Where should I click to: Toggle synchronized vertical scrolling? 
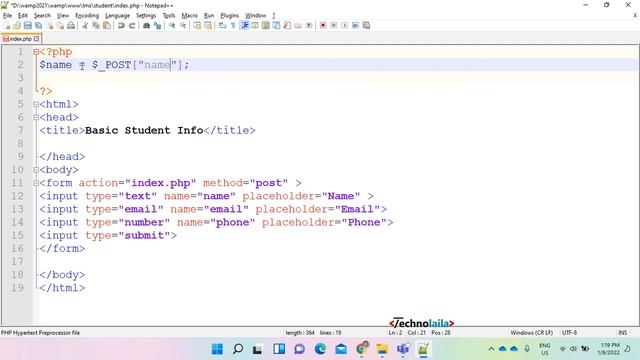coord(197,25)
